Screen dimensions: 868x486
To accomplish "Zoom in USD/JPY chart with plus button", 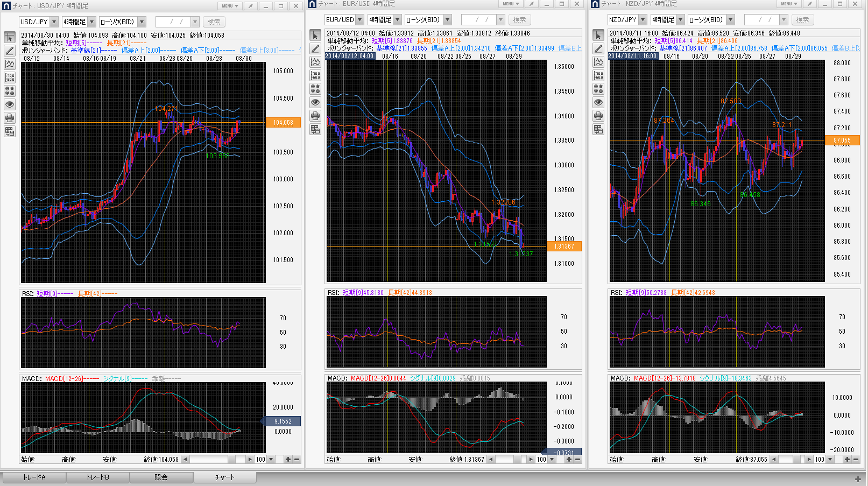I will point(288,460).
